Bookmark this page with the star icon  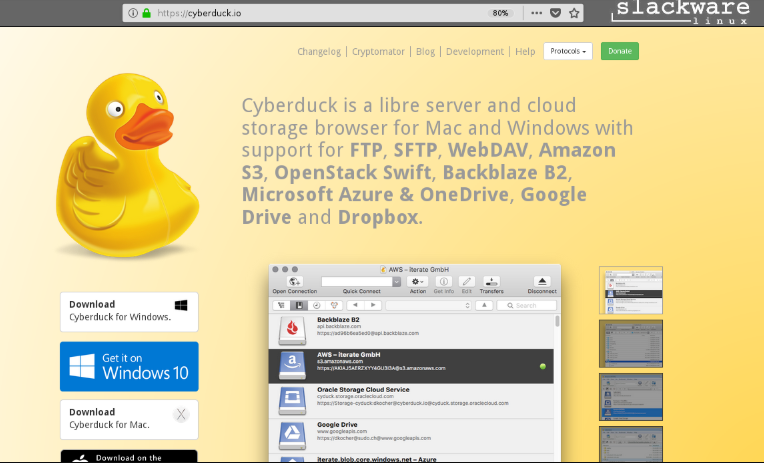point(574,13)
